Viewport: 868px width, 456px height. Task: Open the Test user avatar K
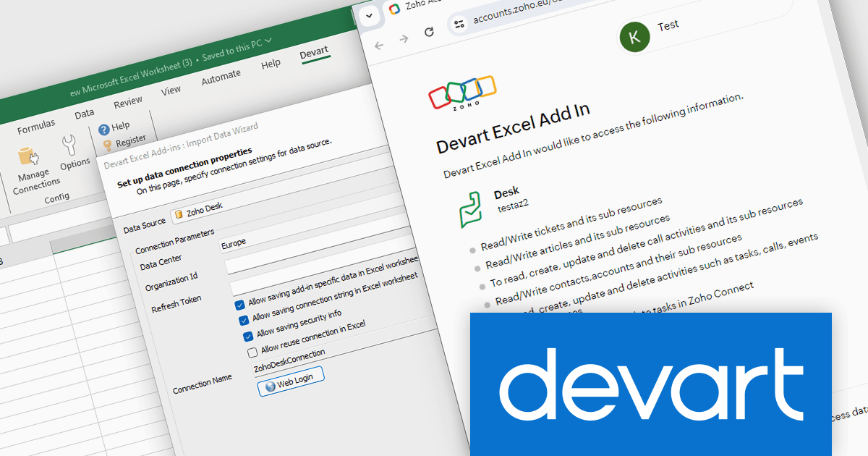click(x=634, y=38)
